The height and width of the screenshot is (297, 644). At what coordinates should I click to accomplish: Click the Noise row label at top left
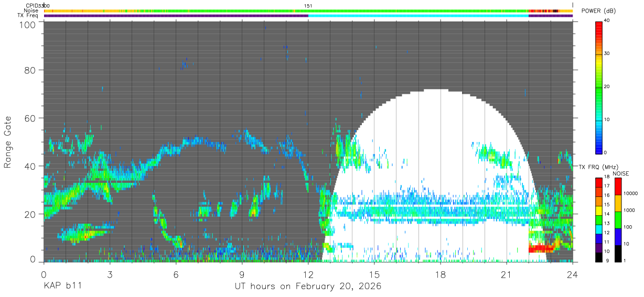click(x=31, y=10)
